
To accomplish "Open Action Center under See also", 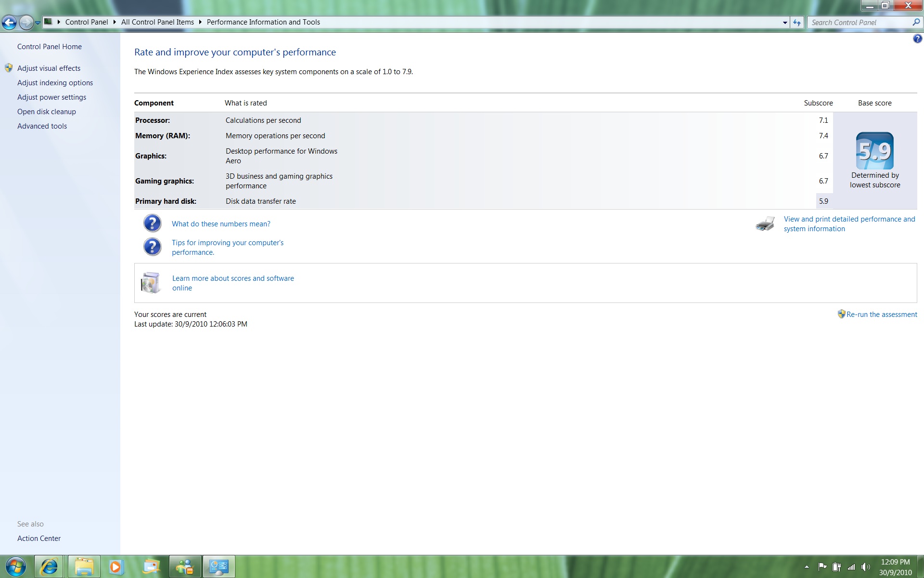I will coord(39,539).
